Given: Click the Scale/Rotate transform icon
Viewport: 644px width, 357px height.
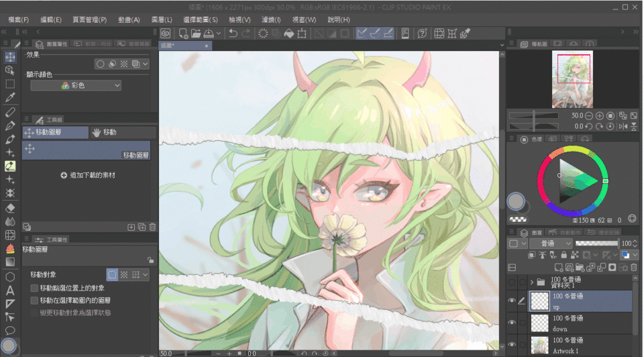Looking at the screenshot, I should tap(302, 34).
